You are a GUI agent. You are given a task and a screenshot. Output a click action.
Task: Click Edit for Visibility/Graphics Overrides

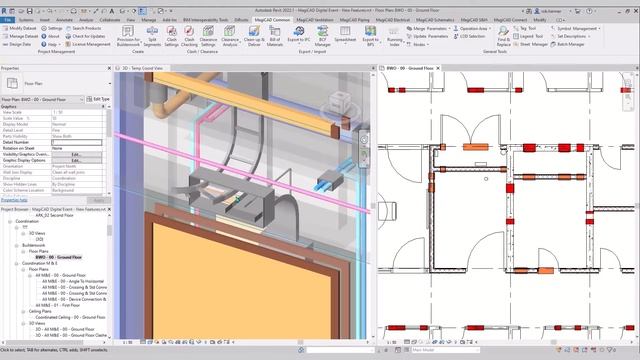click(76, 154)
